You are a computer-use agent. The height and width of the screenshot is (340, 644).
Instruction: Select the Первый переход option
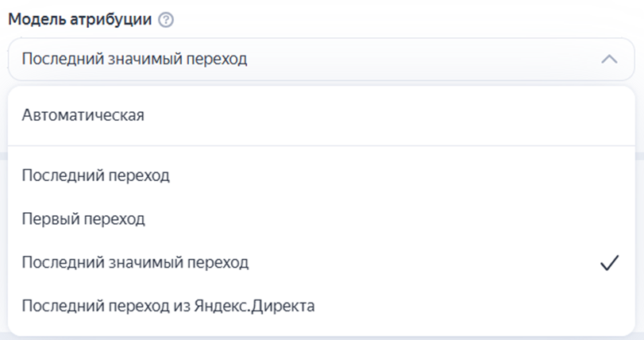83,218
